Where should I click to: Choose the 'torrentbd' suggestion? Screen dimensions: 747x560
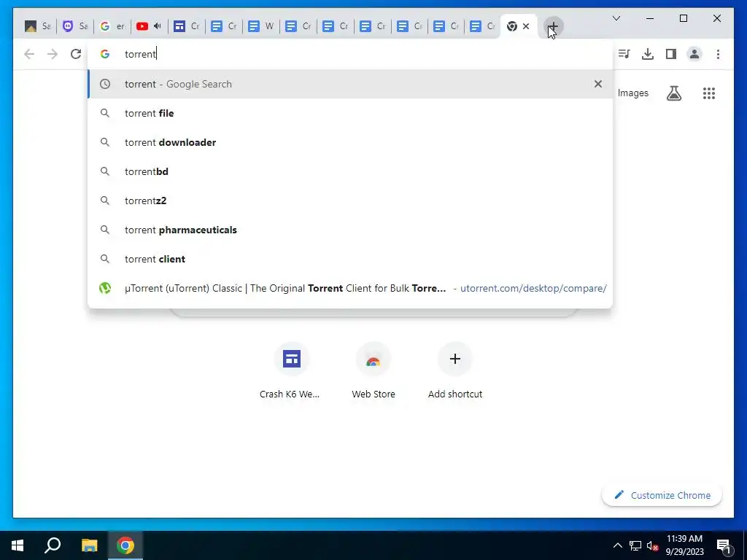350,171
